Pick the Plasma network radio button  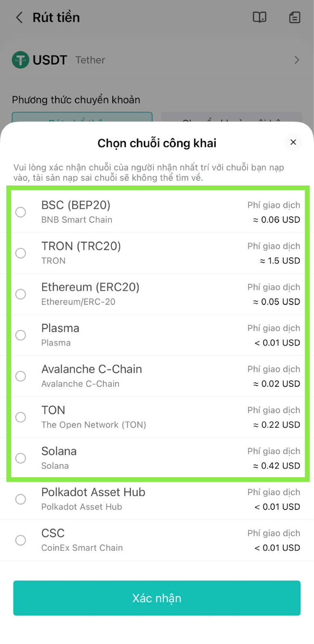pyautogui.click(x=21, y=335)
